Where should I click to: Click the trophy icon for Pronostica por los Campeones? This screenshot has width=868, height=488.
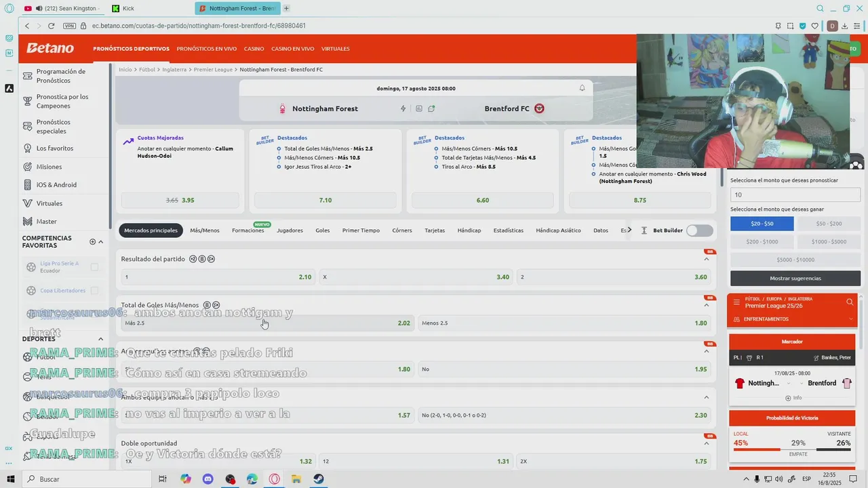pyautogui.click(x=28, y=101)
